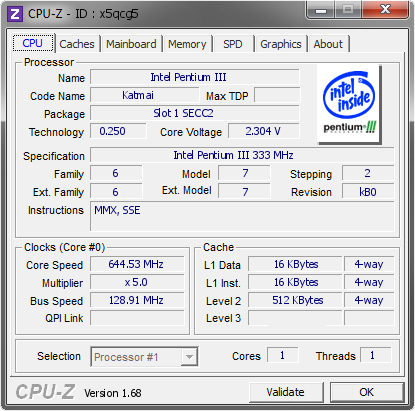415x411 pixels.
Task: Click the Core Speed value field
Action: (137, 264)
